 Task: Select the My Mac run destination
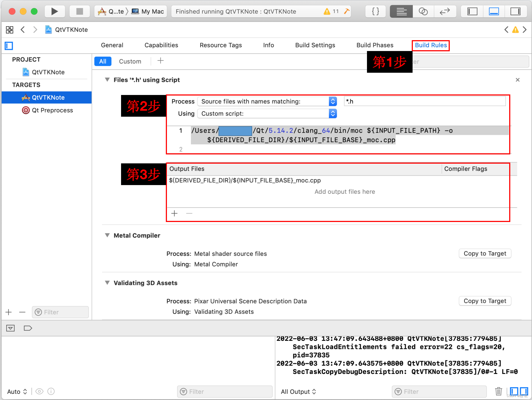coord(148,11)
